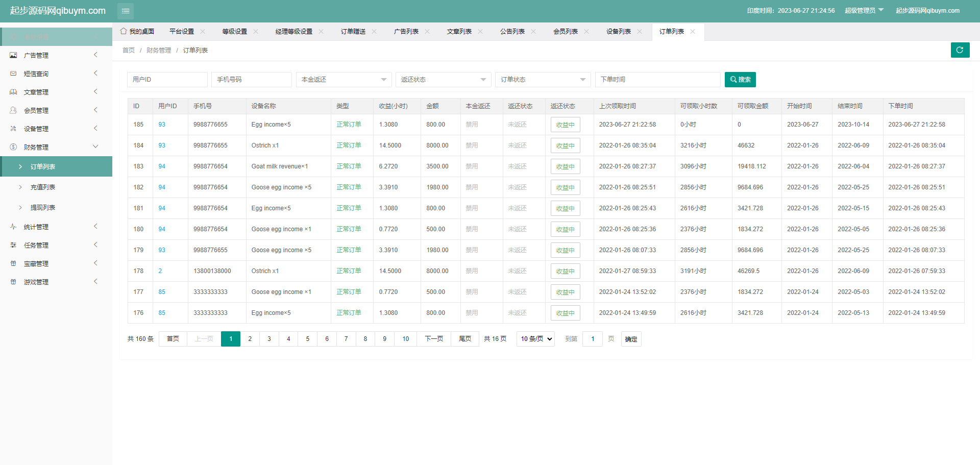The image size is (980, 465).
Task: Click the 会员管理 user icon
Action: 13,110
